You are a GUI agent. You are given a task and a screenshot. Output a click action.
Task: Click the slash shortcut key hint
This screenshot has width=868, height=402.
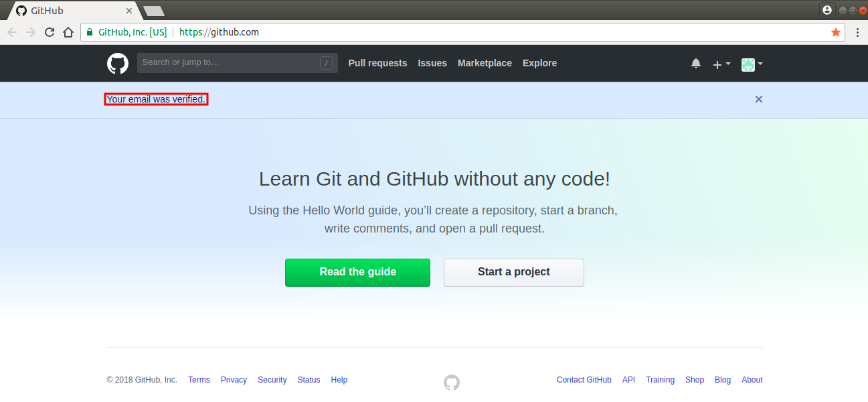(x=326, y=63)
